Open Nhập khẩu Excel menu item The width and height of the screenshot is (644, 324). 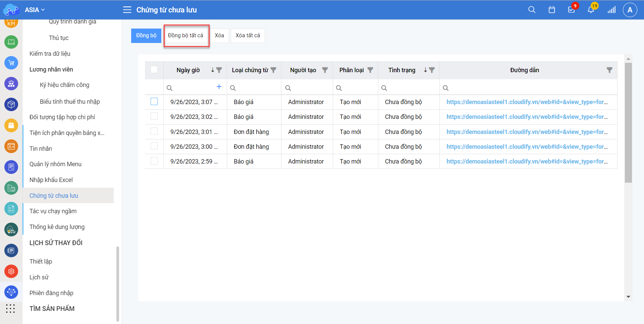tap(51, 180)
